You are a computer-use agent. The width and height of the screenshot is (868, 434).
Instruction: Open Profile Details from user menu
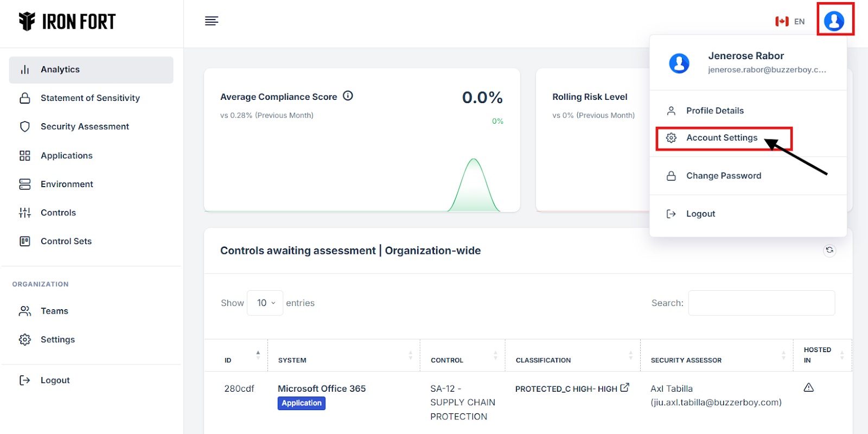pos(714,111)
